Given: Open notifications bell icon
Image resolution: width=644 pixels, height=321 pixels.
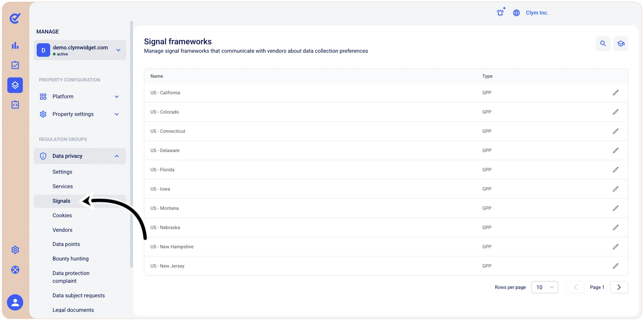Looking at the screenshot, I should [x=500, y=12].
